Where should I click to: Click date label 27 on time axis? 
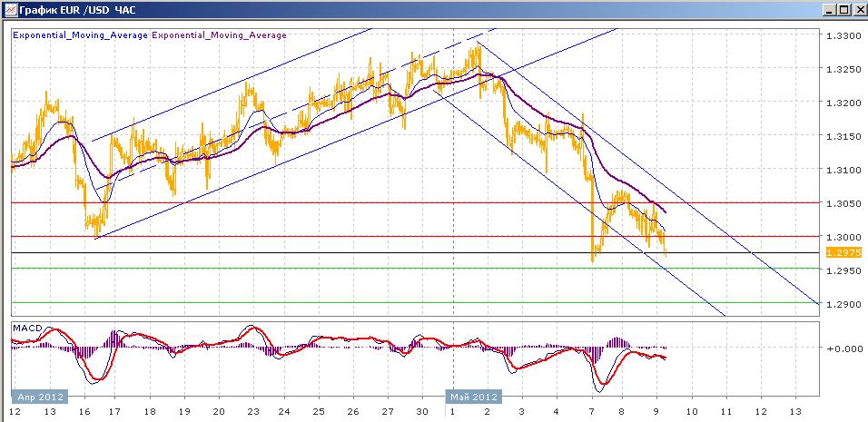tap(388, 412)
